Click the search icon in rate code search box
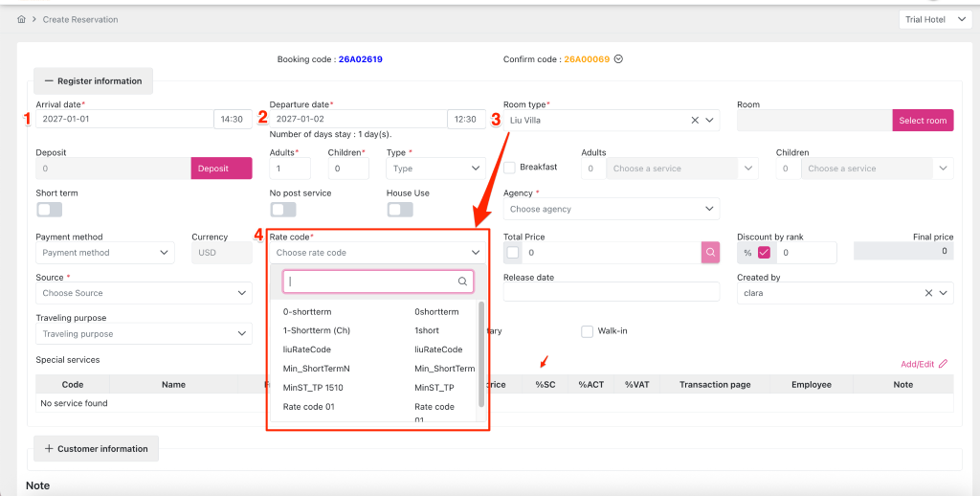 pos(462,282)
